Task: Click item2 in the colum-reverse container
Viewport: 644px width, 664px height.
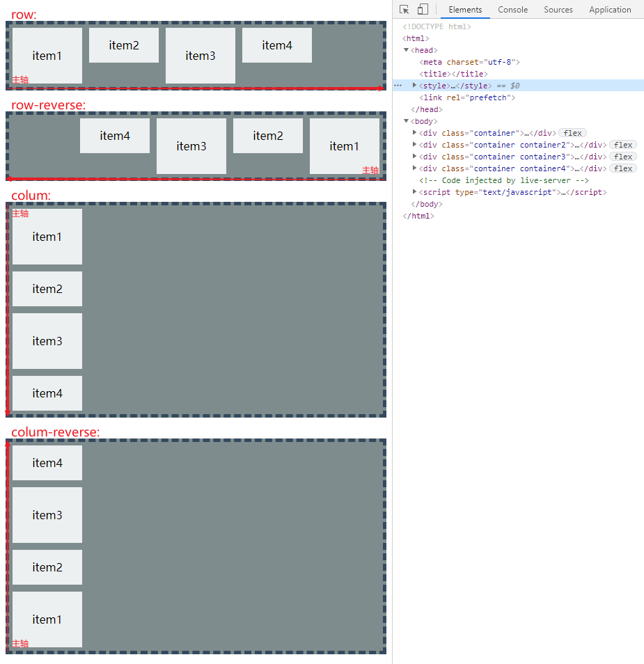Action: pos(47,567)
